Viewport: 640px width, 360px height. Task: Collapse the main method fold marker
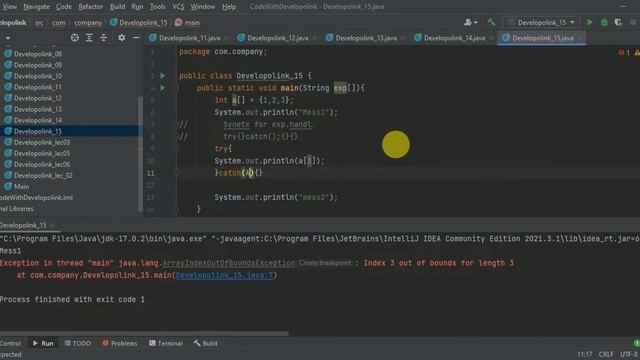click(176, 88)
